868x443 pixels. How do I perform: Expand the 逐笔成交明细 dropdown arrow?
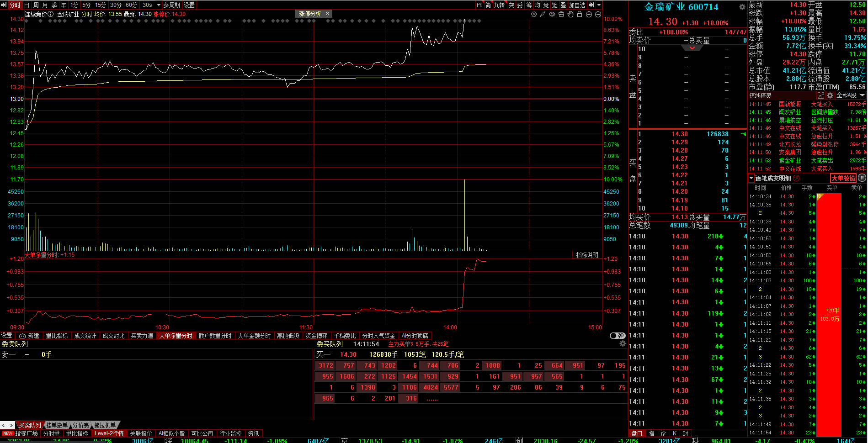coord(751,178)
